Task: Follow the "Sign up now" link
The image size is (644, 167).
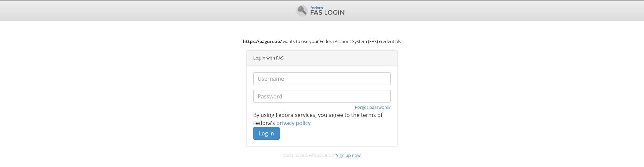Action: coord(348,155)
